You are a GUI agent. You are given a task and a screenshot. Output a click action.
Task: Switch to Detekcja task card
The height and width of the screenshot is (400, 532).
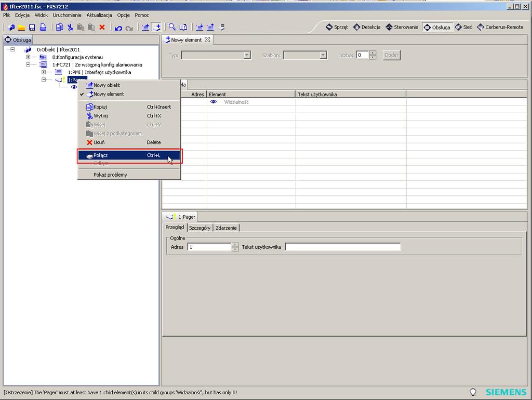pyautogui.click(x=367, y=27)
